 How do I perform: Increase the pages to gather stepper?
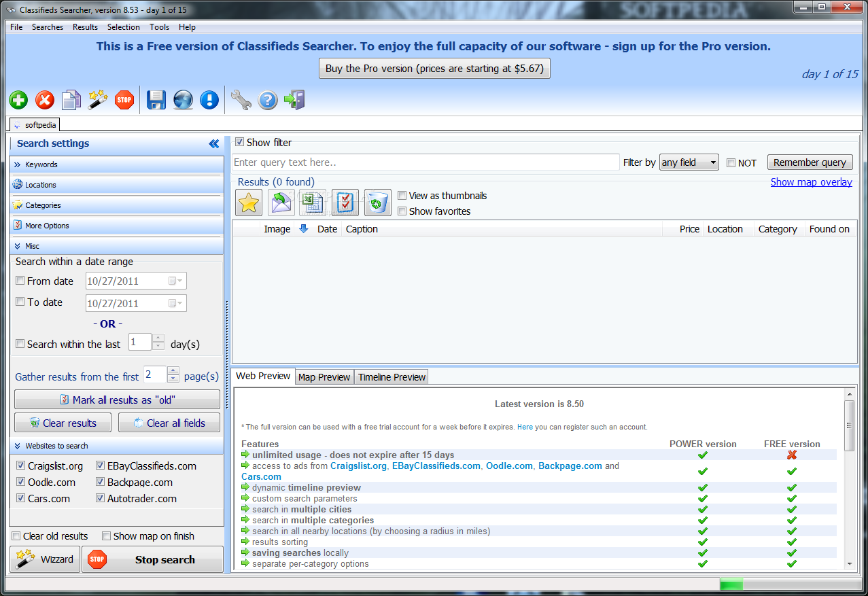point(173,371)
